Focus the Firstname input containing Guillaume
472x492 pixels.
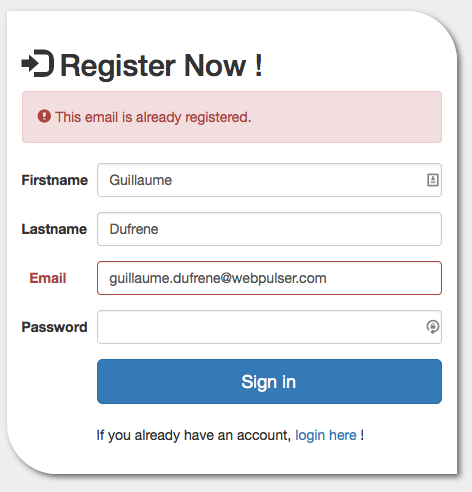coord(269,180)
